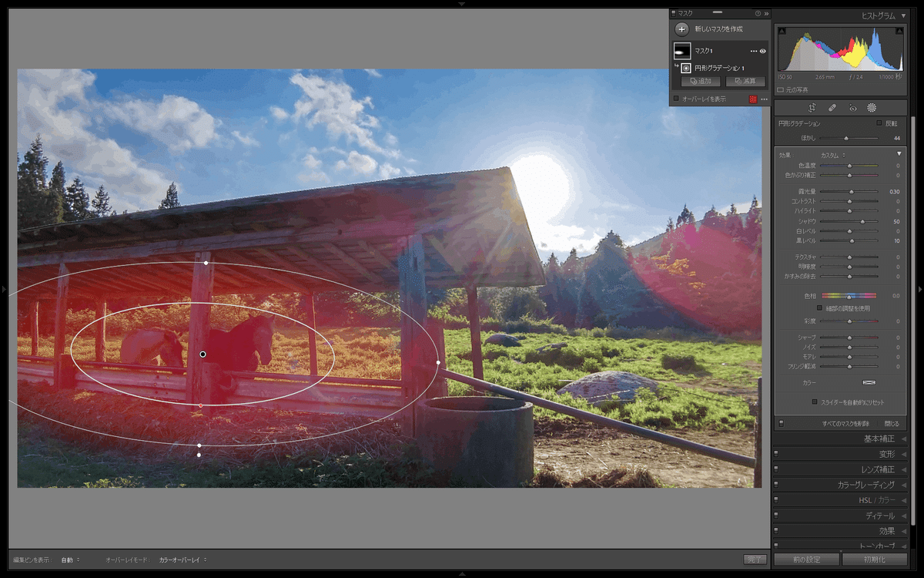Click right panel collapse arrow on edge
Image resolution: width=924 pixels, height=578 pixels.
click(920, 289)
